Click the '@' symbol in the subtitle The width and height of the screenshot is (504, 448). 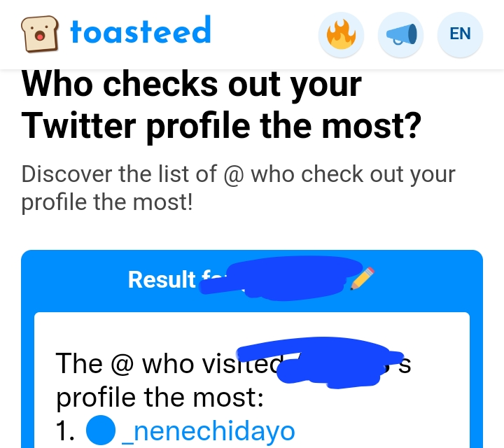[x=234, y=176]
